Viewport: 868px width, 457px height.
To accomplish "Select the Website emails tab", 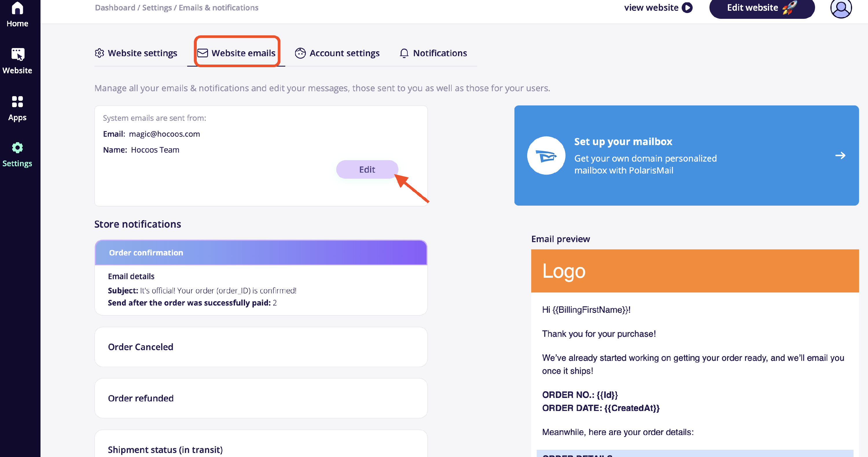I will pyautogui.click(x=237, y=53).
